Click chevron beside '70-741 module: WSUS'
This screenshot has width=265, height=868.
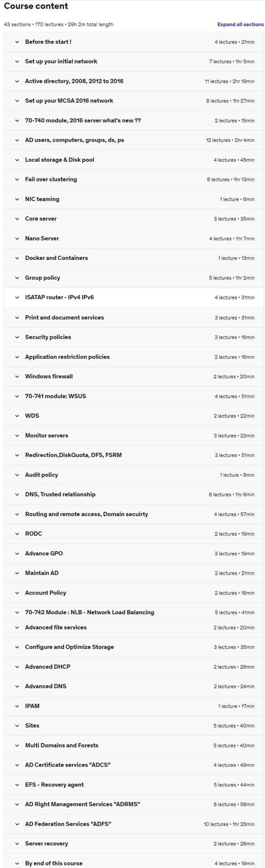(x=17, y=396)
